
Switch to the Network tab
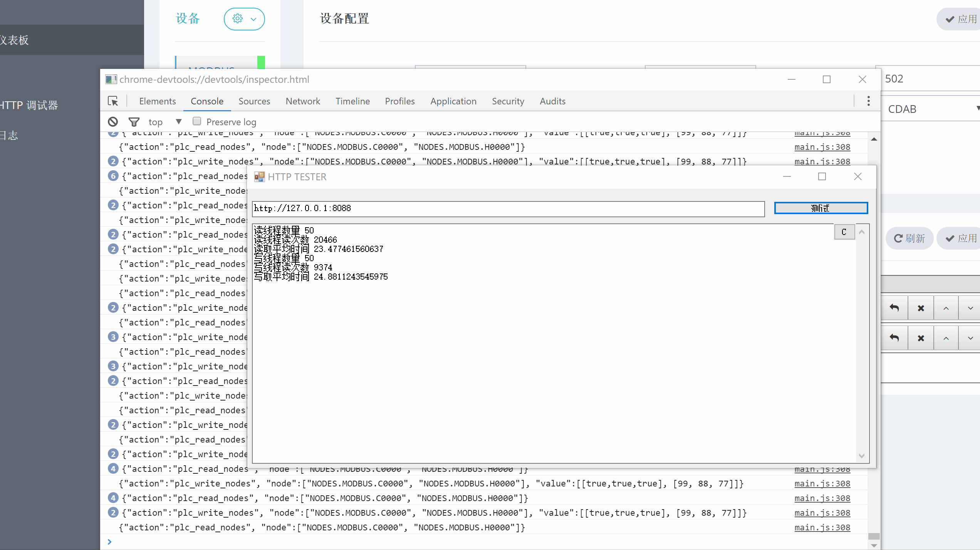[x=302, y=101]
